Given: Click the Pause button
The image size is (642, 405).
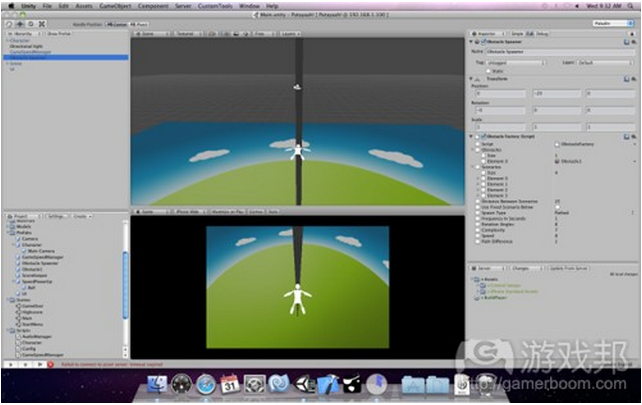Looking at the screenshot, I should [25, 364].
